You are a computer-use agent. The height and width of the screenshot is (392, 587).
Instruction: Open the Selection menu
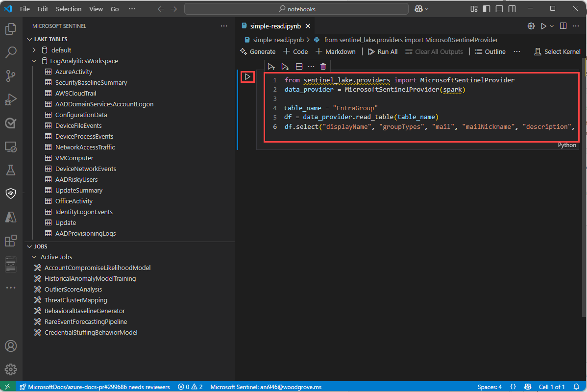click(x=69, y=9)
